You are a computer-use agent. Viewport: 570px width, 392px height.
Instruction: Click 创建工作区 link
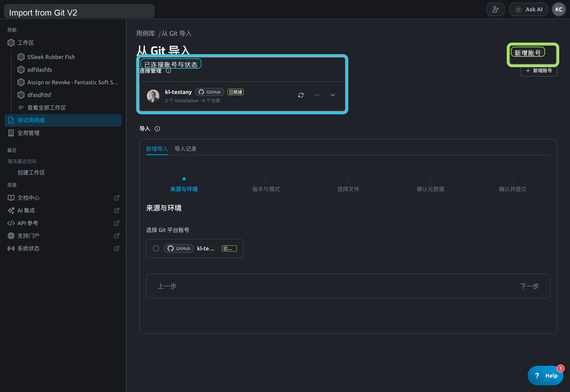click(x=31, y=172)
